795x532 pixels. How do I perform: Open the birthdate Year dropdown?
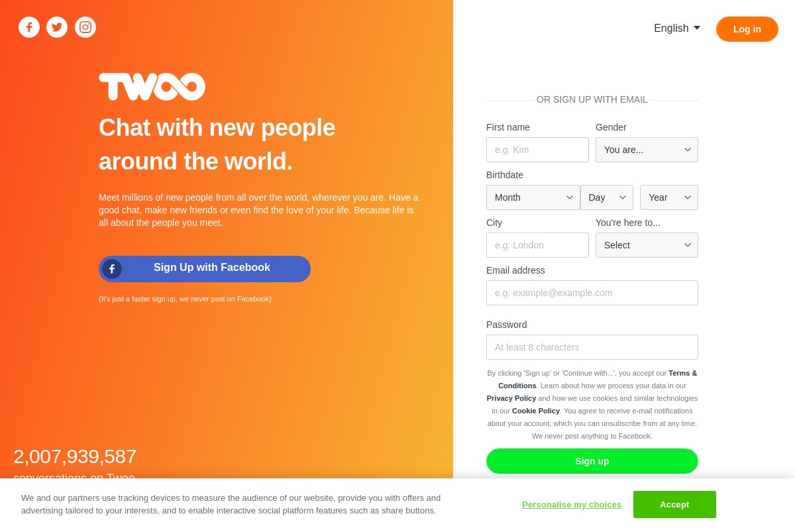click(669, 197)
